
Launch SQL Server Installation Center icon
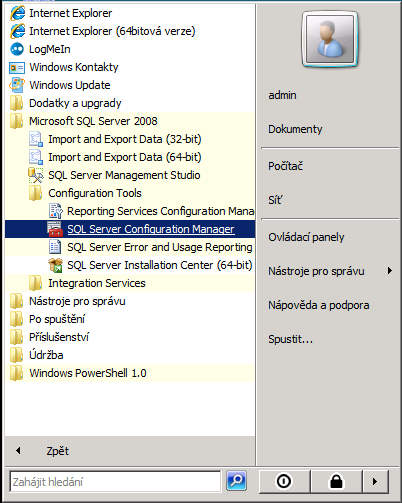pyautogui.click(x=55, y=265)
